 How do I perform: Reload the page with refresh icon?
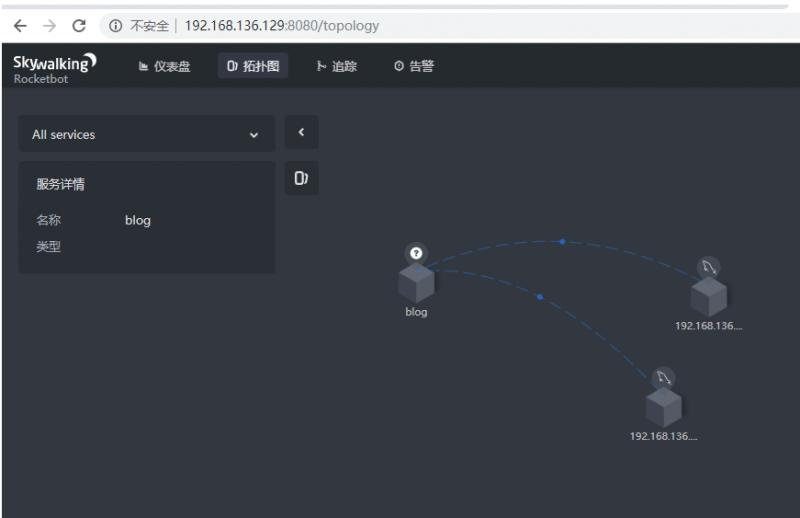79,26
